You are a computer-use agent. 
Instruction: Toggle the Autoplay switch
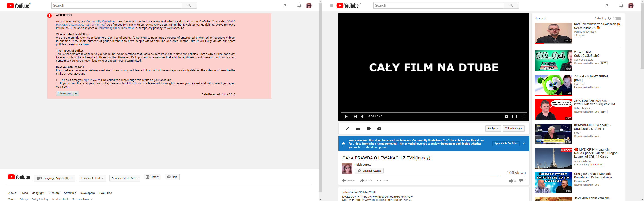click(617, 19)
